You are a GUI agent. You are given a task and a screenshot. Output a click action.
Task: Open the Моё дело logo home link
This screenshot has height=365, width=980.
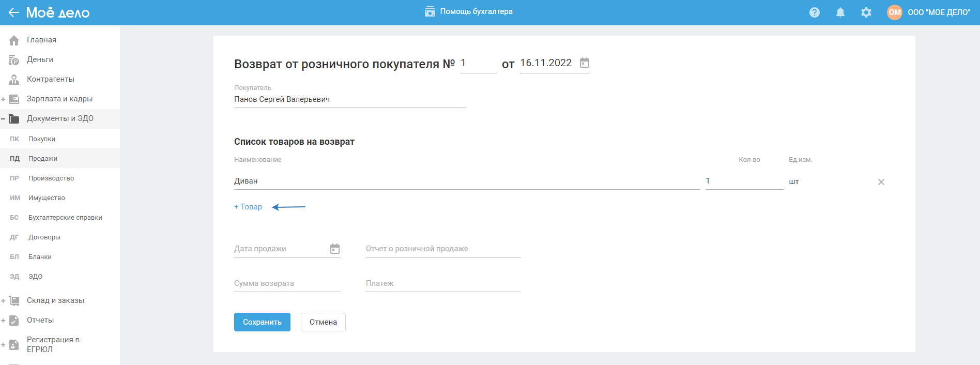pyautogui.click(x=58, y=12)
